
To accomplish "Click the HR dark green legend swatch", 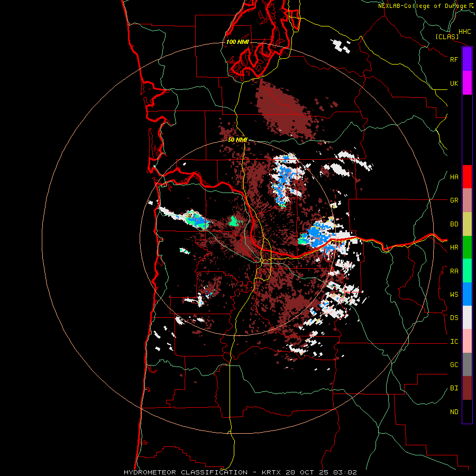I will [x=467, y=248].
